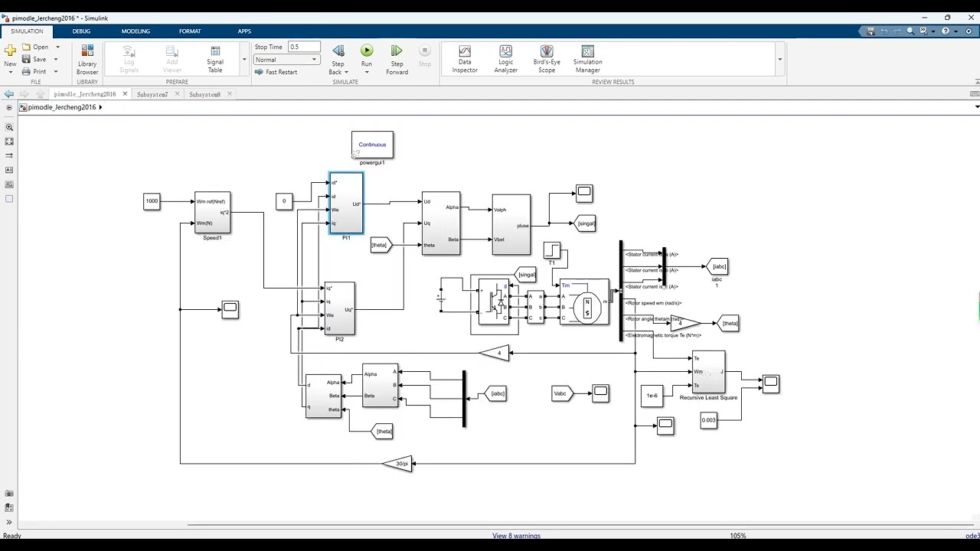
Task: Click the search magnifier icon at top right
Action: (910, 31)
